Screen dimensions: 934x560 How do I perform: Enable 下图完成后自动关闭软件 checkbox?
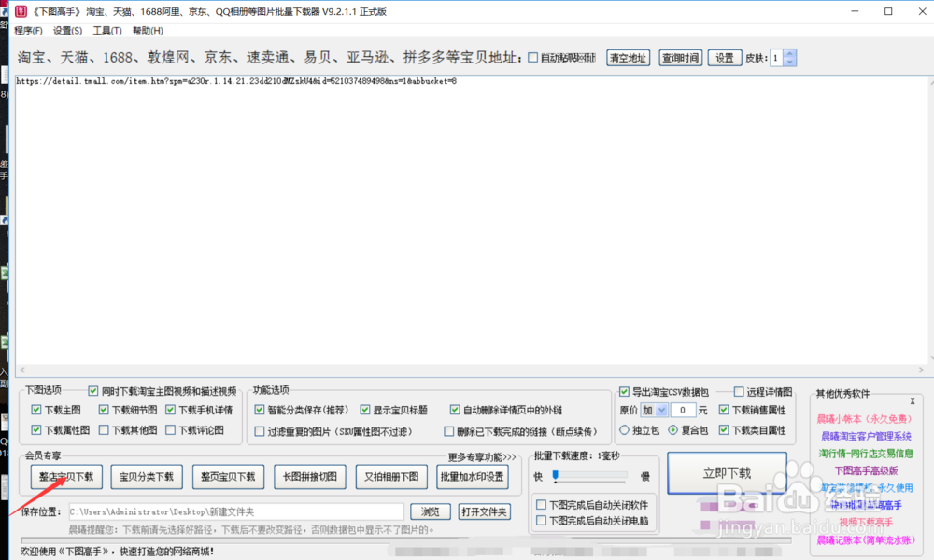tap(542, 505)
